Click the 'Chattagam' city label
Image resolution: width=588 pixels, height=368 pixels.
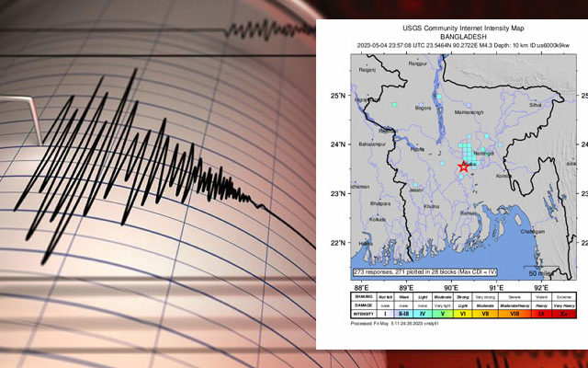533,232
